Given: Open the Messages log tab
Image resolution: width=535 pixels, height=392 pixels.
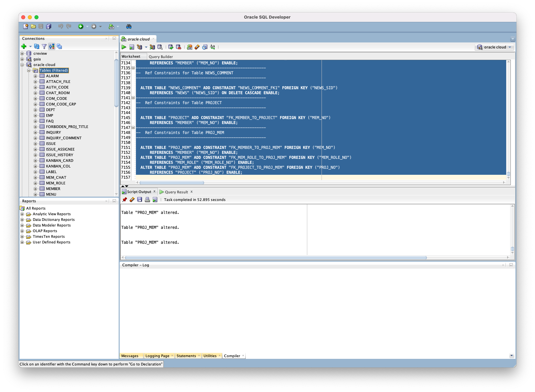Looking at the screenshot, I should point(130,356).
